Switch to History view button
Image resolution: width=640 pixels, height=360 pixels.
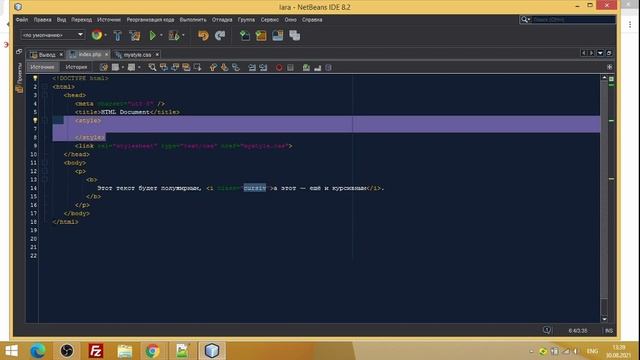(76, 67)
